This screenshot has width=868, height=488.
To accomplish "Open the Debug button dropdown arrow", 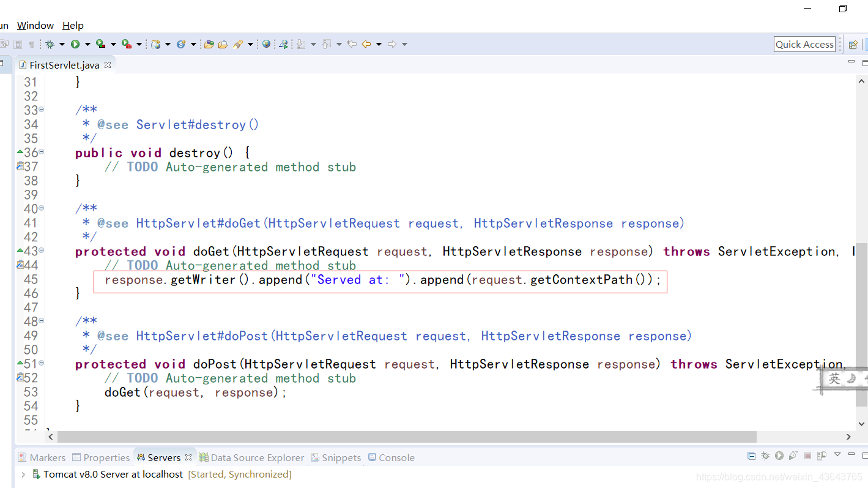I will point(62,44).
